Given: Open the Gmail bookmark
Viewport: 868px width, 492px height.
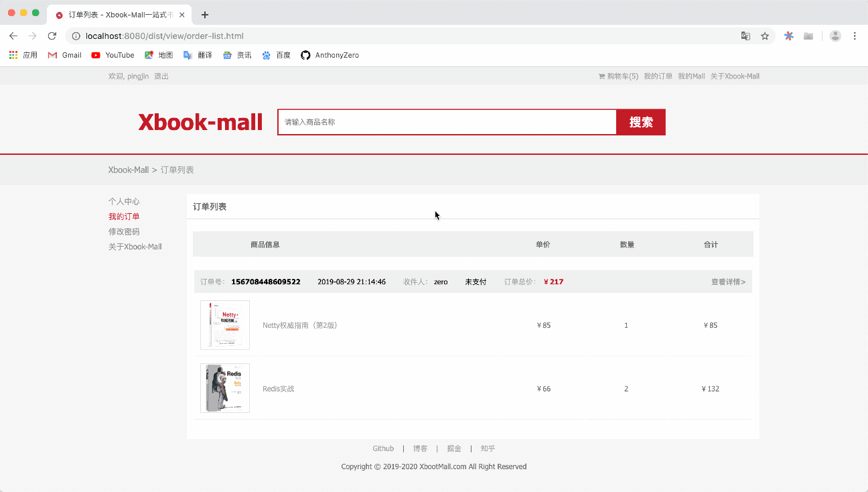Looking at the screenshot, I should point(65,55).
